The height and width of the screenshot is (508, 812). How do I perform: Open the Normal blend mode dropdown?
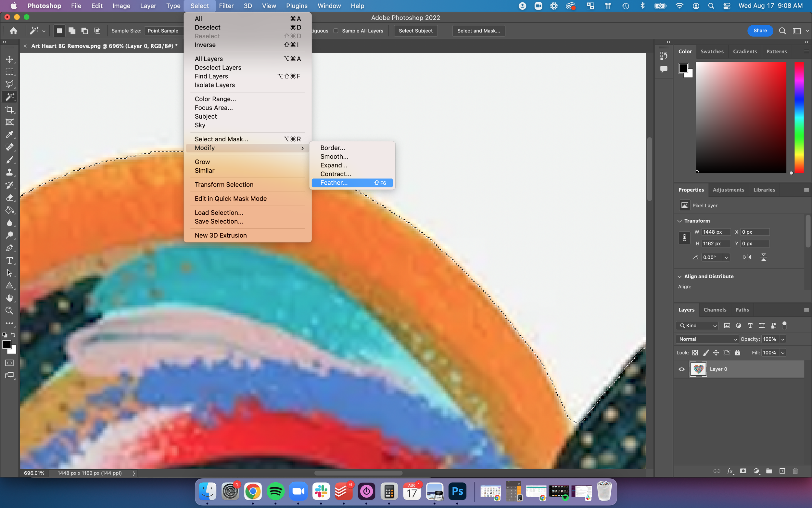coord(707,339)
